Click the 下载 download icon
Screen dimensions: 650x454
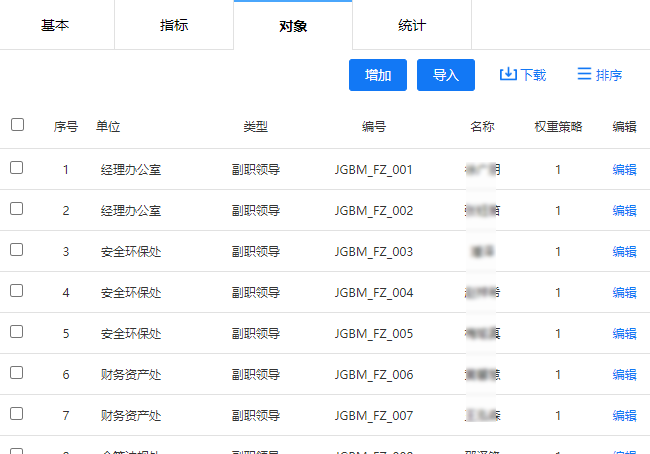508,74
